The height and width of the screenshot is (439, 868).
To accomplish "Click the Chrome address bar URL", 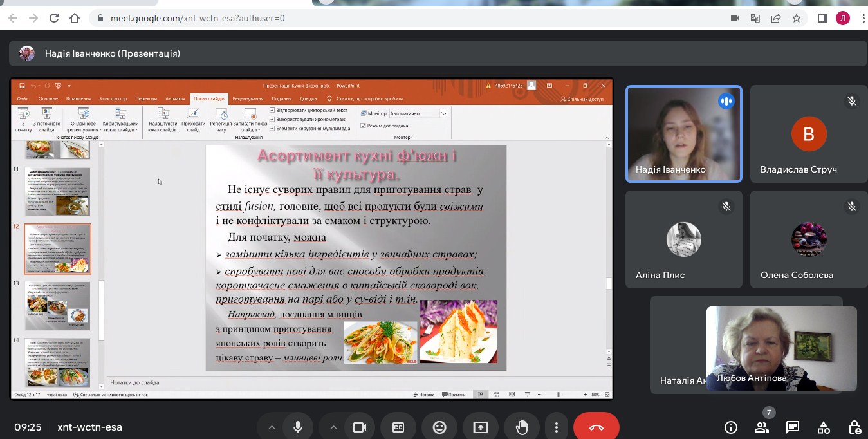I will click(x=198, y=18).
